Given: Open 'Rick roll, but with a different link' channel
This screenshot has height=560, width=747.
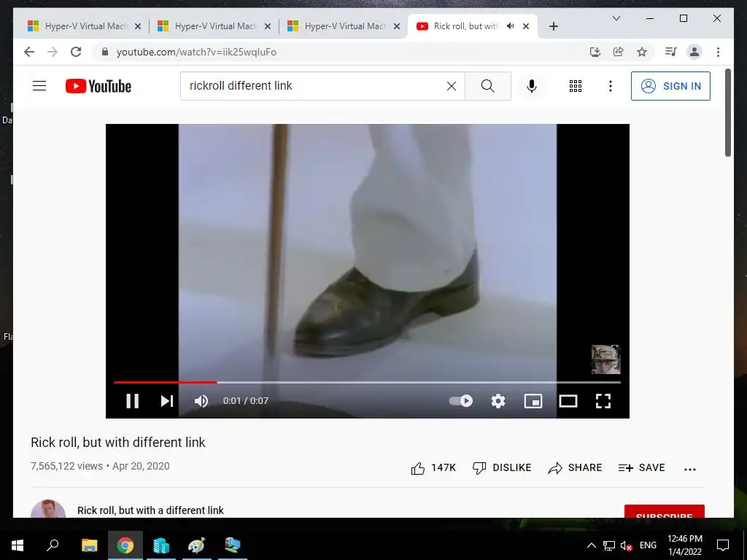Looking at the screenshot, I should (x=150, y=510).
